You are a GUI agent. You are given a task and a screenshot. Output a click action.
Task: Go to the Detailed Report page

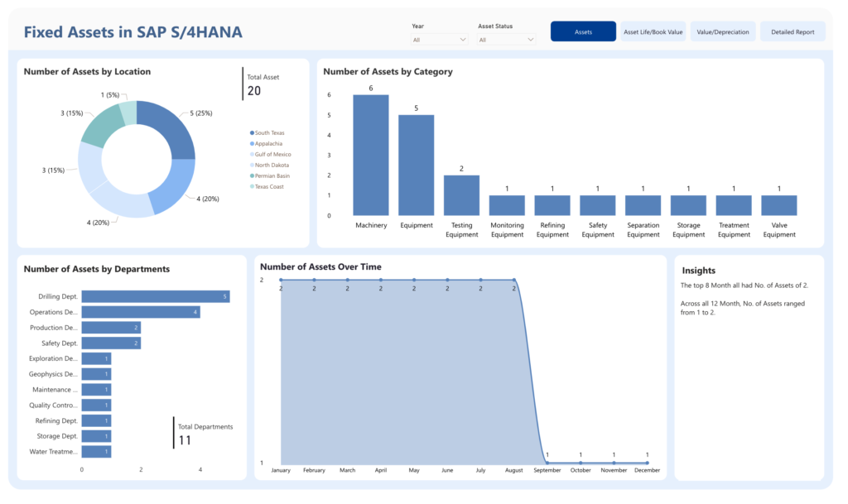point(793,32)
